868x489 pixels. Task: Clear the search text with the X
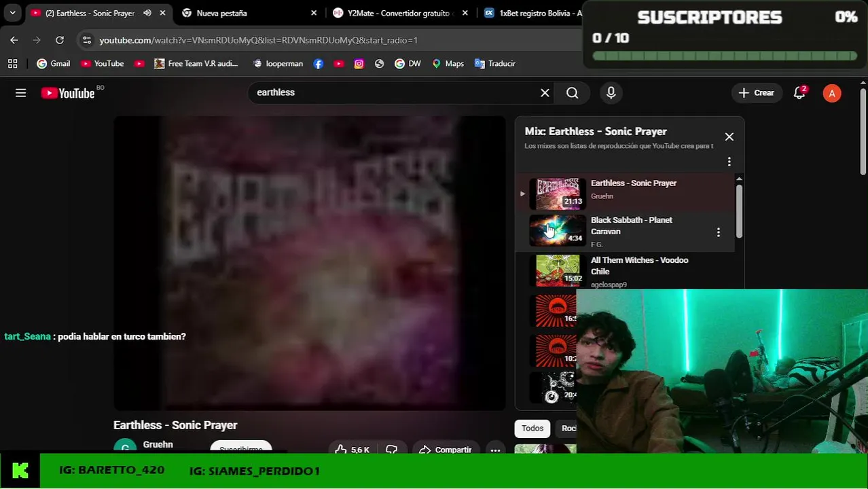coord(545,93)
